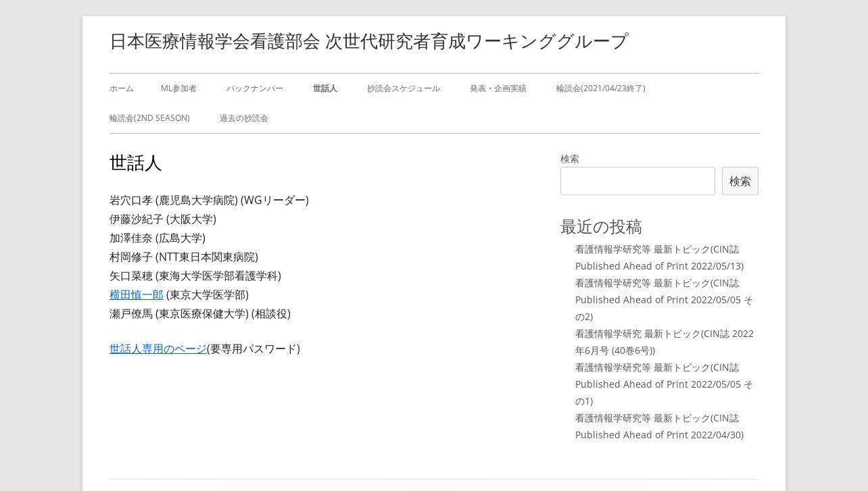Open post CIN誌 2022年6月号 (40巻6号)

click(665, 342)
